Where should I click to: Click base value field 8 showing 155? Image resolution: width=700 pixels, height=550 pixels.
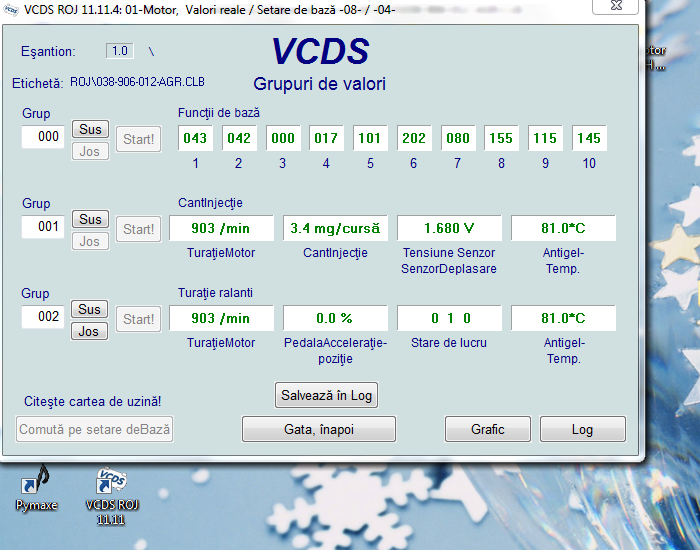[x=501, y=138]
